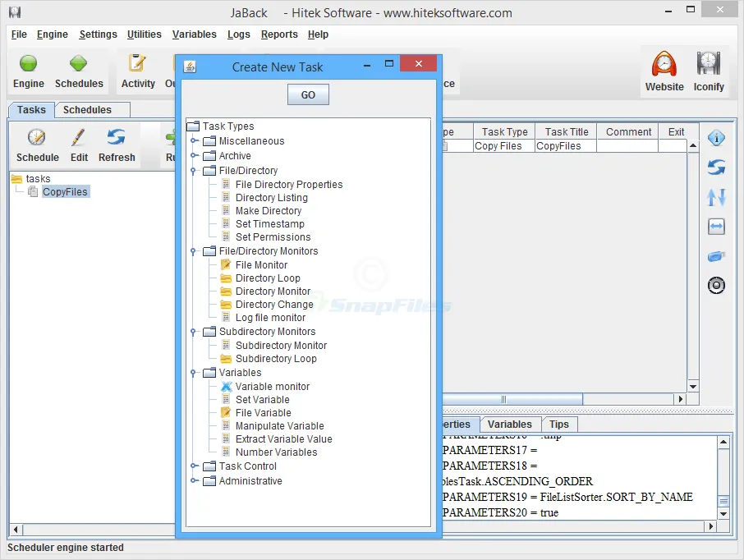Open the Help menu

(x=318, y=34)
